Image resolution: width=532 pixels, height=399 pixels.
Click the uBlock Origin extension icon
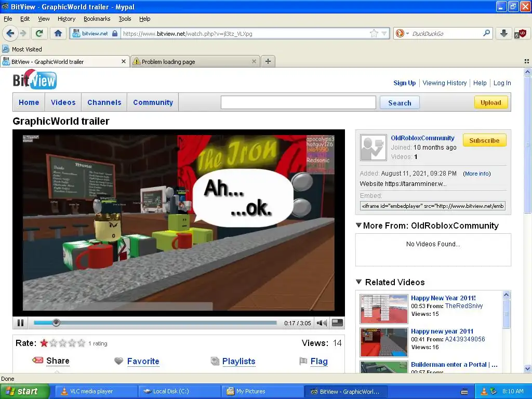click(x=520, y=33)
